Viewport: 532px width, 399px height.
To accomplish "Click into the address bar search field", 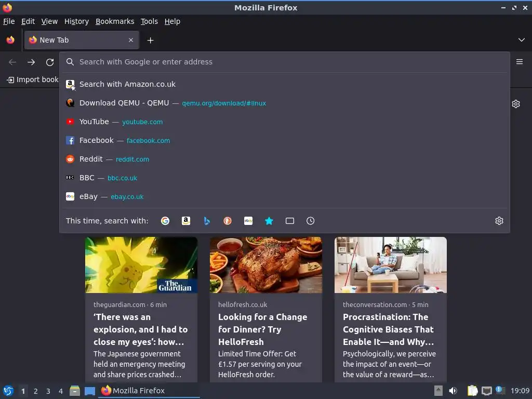I will click(x=284, y=62).
